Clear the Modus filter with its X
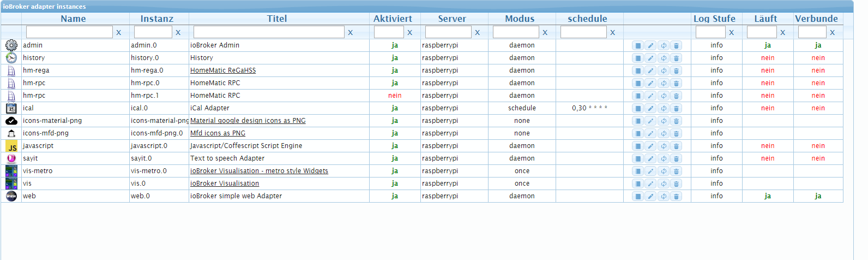The height and width of the screenshot is (260, 868). (545, 33)
